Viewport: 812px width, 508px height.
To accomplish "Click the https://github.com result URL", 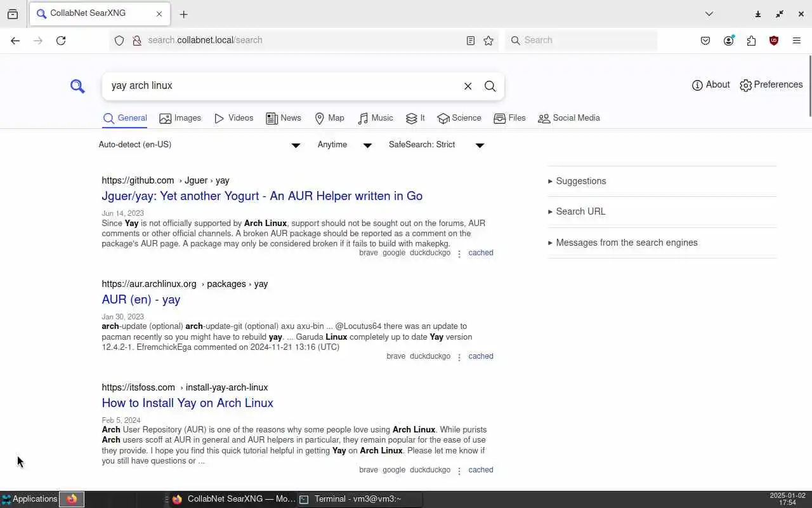I will coord(166,180).
